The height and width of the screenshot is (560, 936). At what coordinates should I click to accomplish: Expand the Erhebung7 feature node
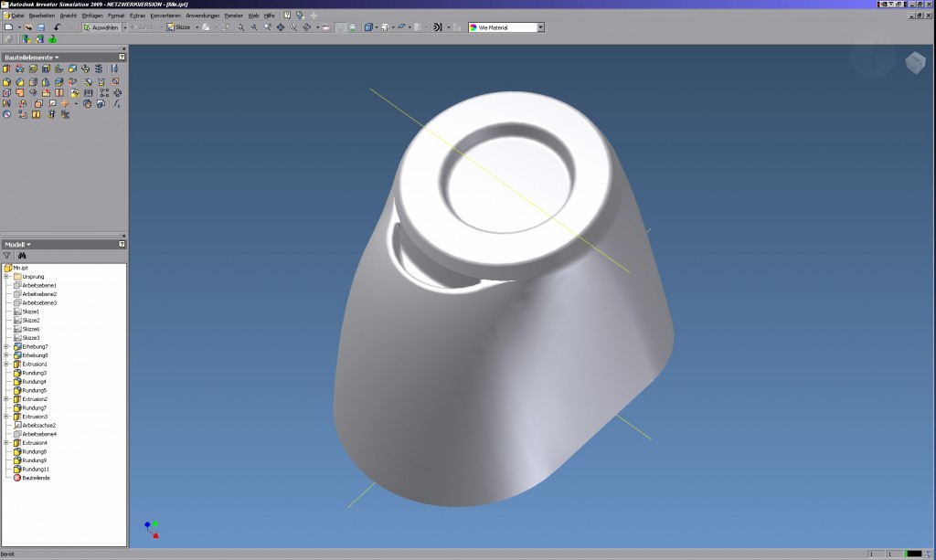[x=7, y=347]
